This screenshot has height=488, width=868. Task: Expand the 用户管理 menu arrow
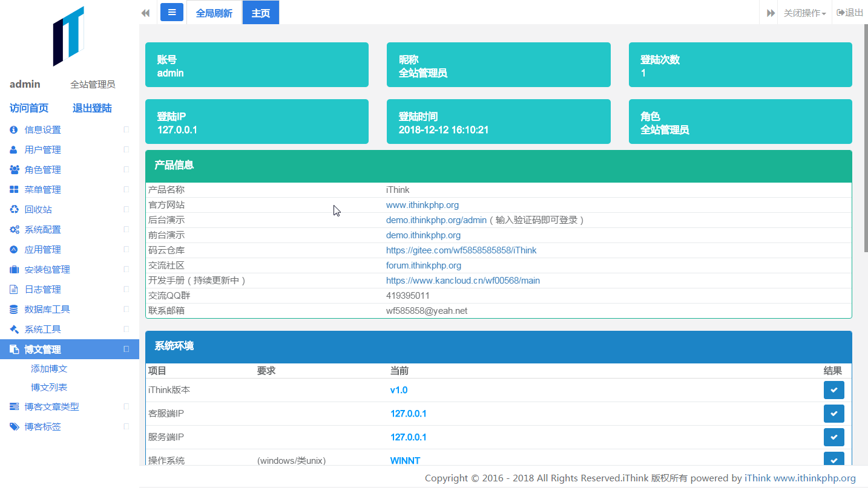pyautogui.click(x=127, y=149)
